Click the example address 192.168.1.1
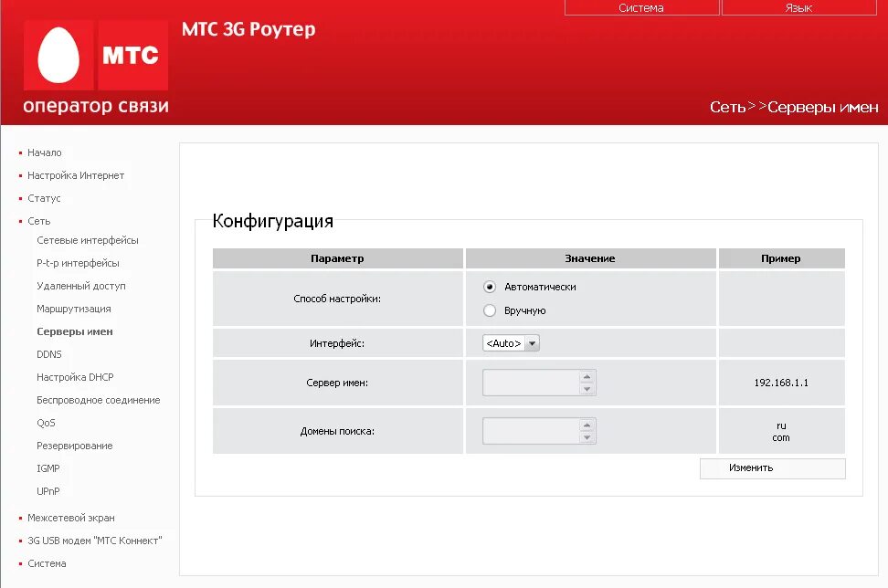The height and width of the screenshot is (588, 888). [x=781, y=383]
